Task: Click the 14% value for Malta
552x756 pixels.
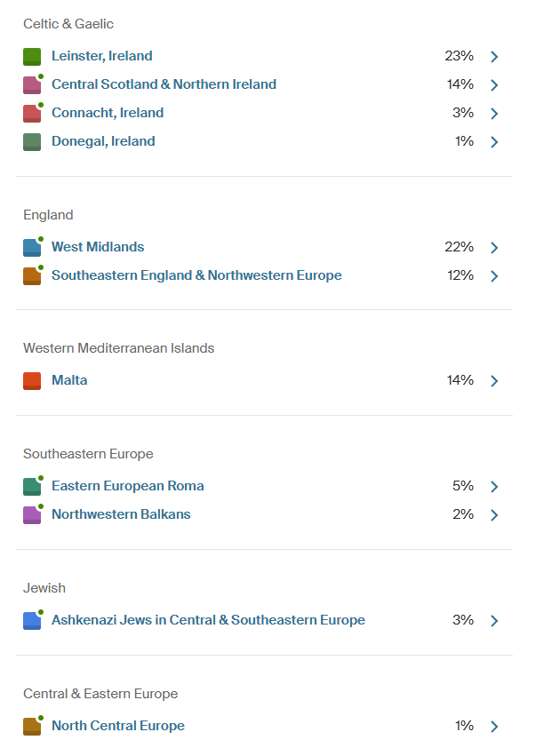Action: (x=460, y=380)
